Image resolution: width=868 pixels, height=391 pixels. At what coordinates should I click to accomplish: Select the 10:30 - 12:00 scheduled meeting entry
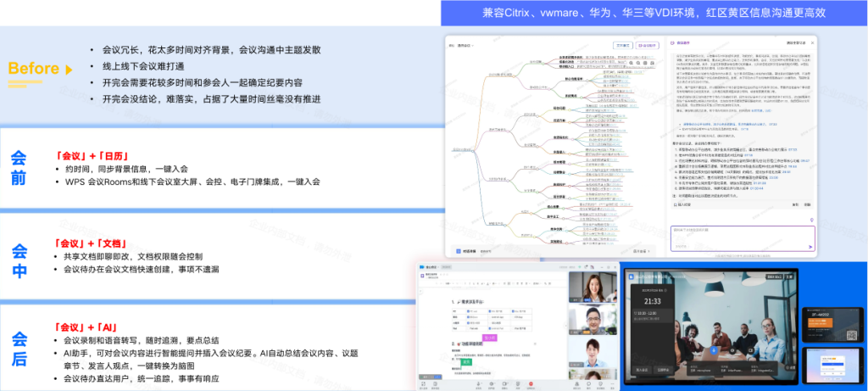point(653,316)
